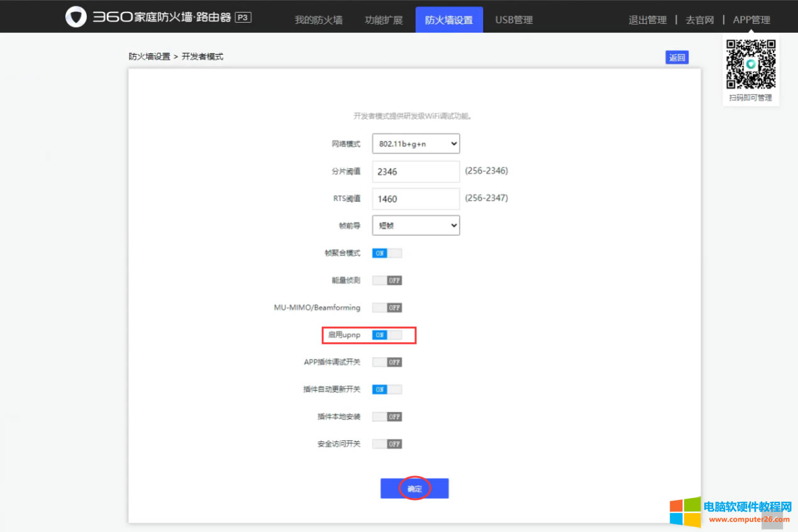Enable the 能量侦测 switch
Screen dimensions: 798x532
point(387,280)
